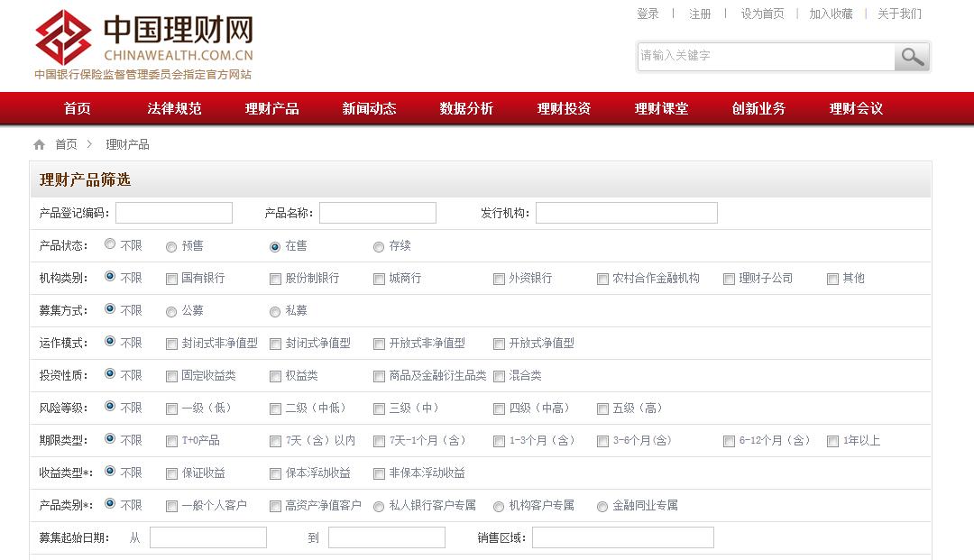The height and width of the screenshot is (560, 974).
Task: Click inside the 产品名称 input field
Action: 378,212
